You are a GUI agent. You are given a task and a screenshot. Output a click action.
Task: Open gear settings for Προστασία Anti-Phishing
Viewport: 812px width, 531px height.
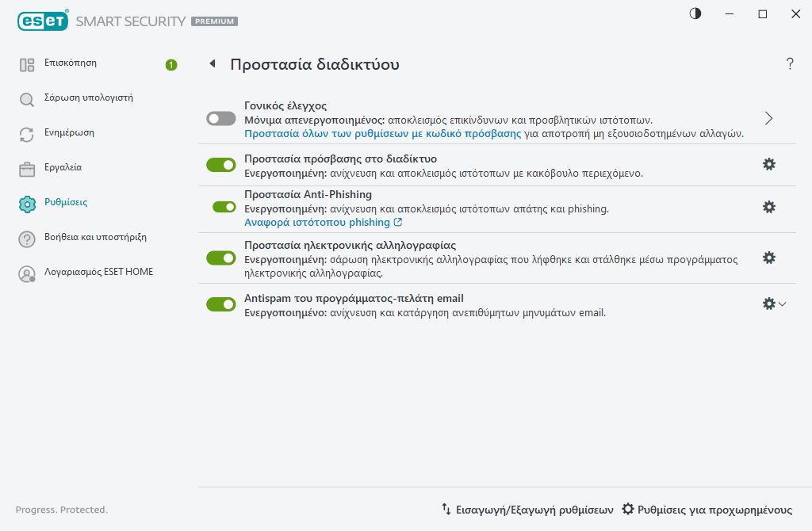[768, 207]
